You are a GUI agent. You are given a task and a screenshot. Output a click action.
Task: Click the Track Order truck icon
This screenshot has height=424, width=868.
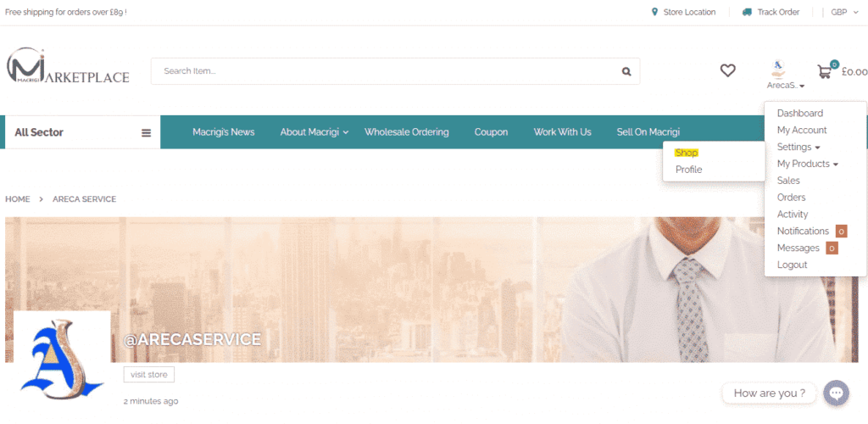pyautogui.click(x=747, y=12)
